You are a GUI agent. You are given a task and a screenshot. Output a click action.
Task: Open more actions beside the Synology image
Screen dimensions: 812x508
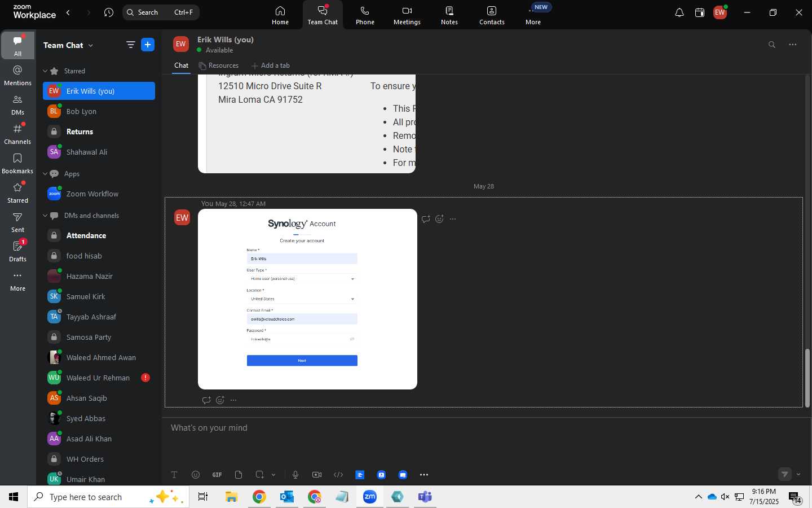point(453,219)
